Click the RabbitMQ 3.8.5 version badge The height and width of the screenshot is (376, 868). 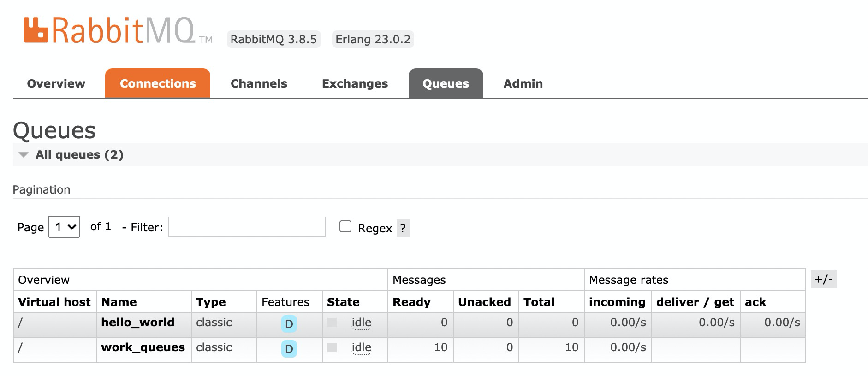point(273,39)
